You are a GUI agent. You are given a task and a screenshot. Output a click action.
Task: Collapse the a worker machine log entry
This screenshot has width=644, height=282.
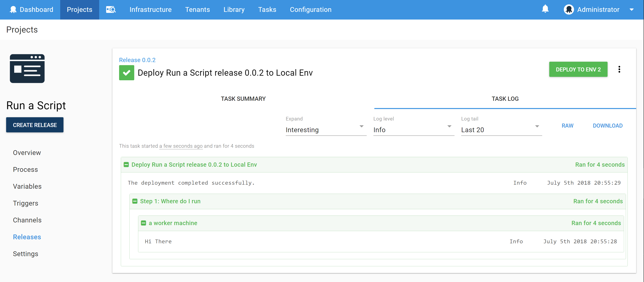coord(143,223)
